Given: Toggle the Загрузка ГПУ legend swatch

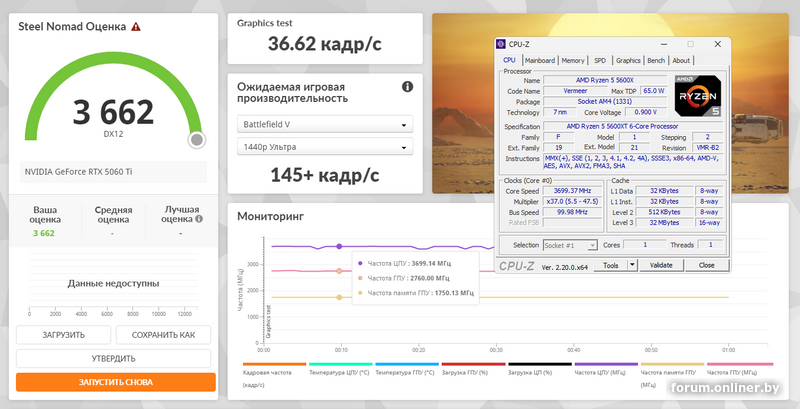Looking at the screenshot, I should tap(473, 364).
